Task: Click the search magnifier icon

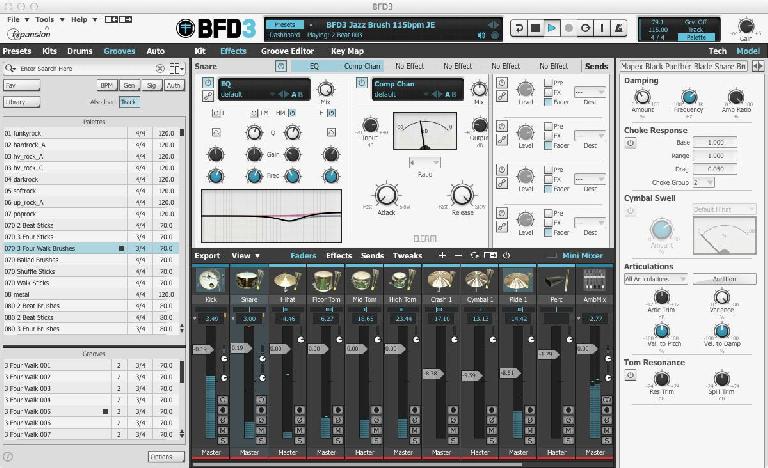Action: (9, 69)
